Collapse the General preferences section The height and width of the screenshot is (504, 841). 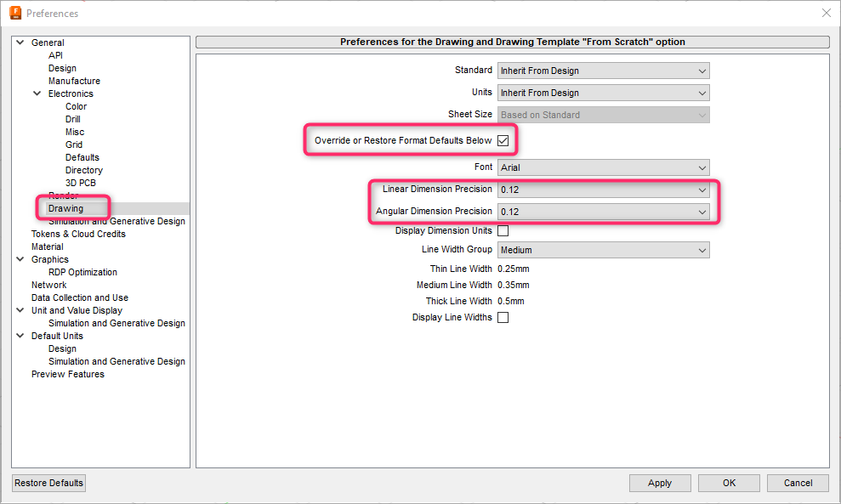pos(19,42)
